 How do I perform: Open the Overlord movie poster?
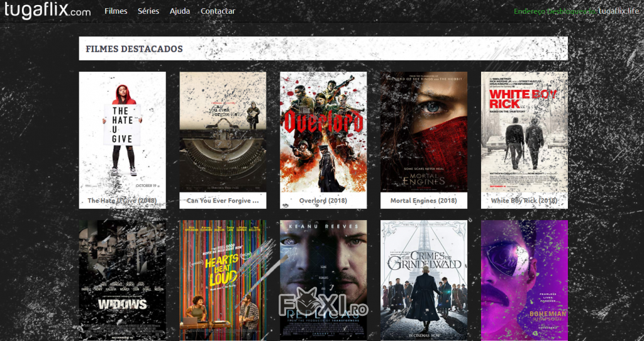323,131
